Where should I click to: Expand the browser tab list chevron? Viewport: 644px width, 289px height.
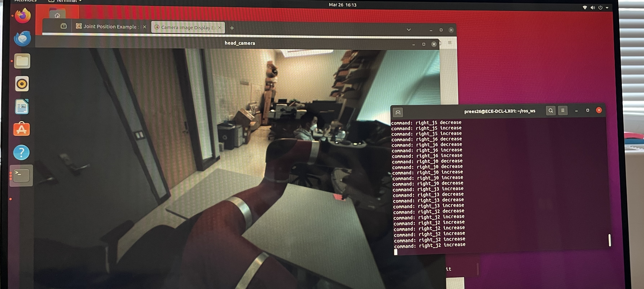(x=409, y=30)
